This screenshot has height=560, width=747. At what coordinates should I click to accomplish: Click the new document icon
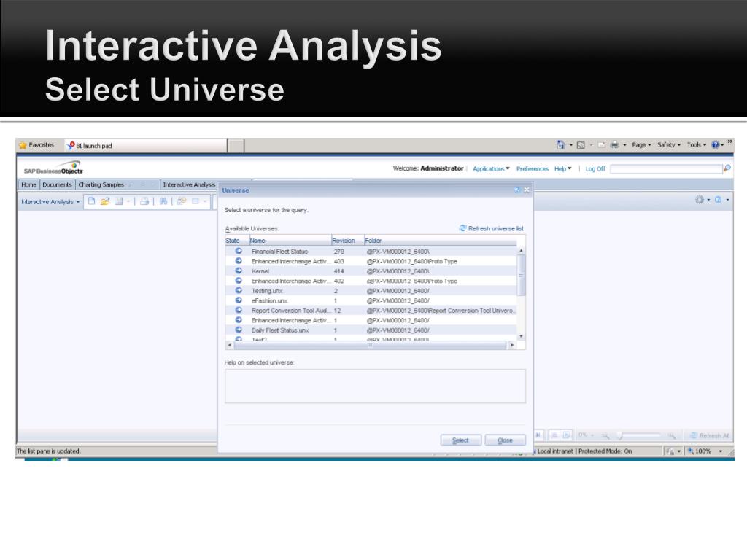pyautogui.click(x=92, y=201)
